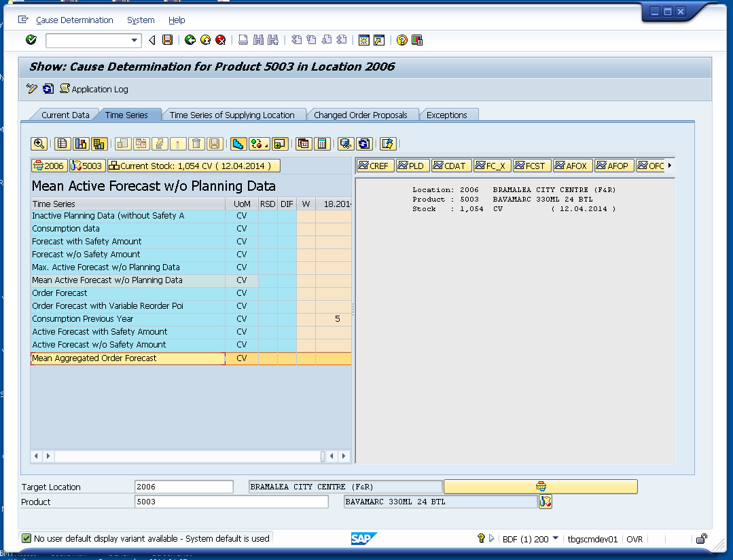Click the product icon button beside BAVAMARC 330ML

point(545,502)
